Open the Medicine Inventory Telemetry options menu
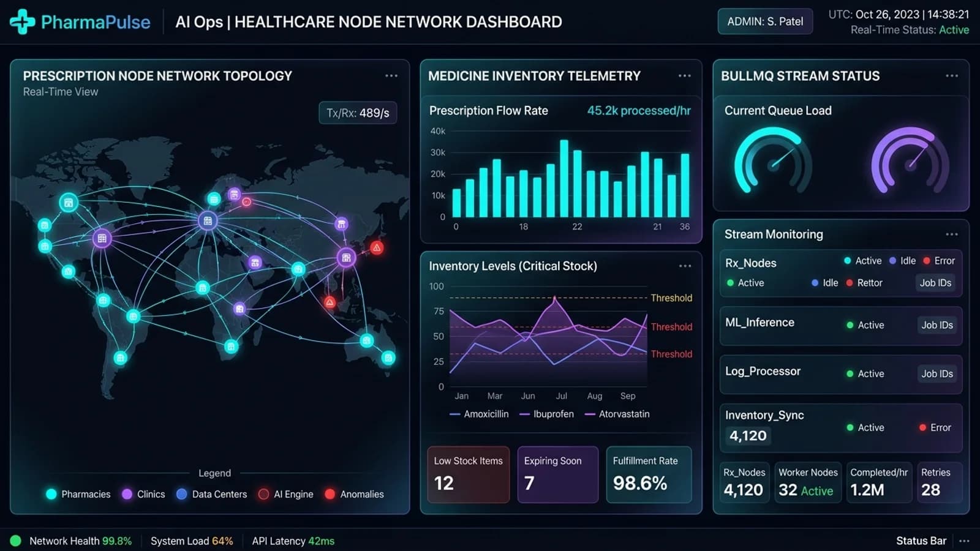This screenshot has width=980, height=551. click(685, 76)
